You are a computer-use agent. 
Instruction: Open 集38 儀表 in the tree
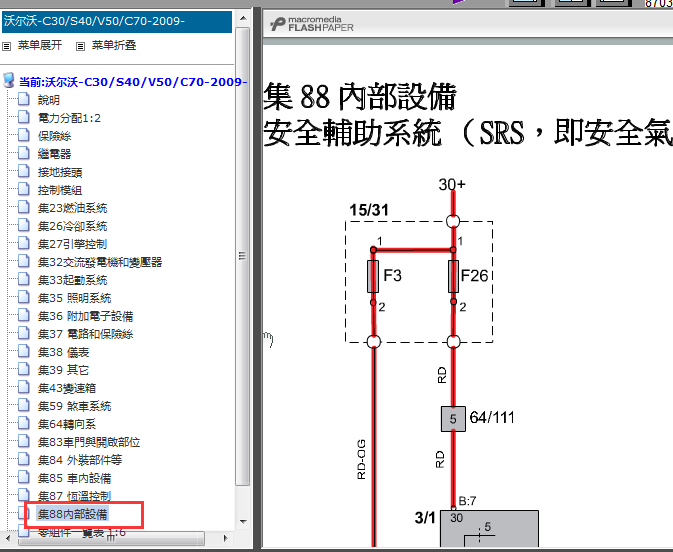(x=63, y=352)
